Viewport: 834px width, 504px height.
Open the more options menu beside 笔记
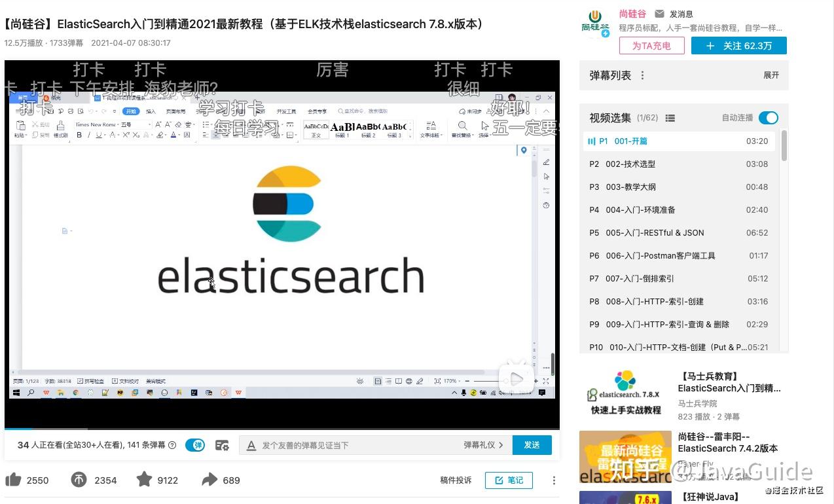[554, 480]
